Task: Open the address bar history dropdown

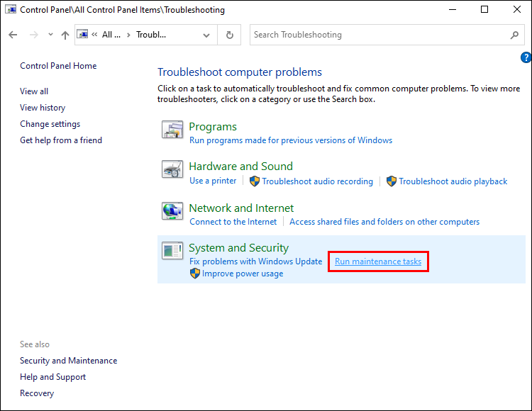Action: pyautogui.click(x=206, y=35)
